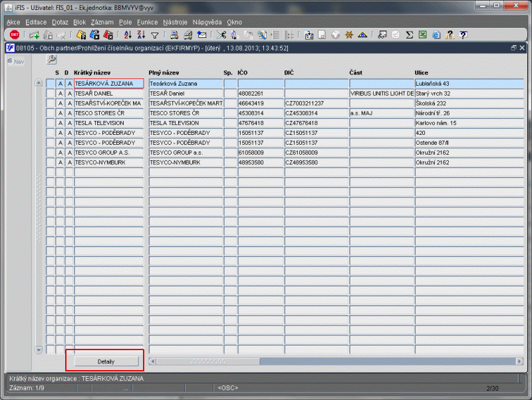Click the scissors cut icon

tap(221, 35)
